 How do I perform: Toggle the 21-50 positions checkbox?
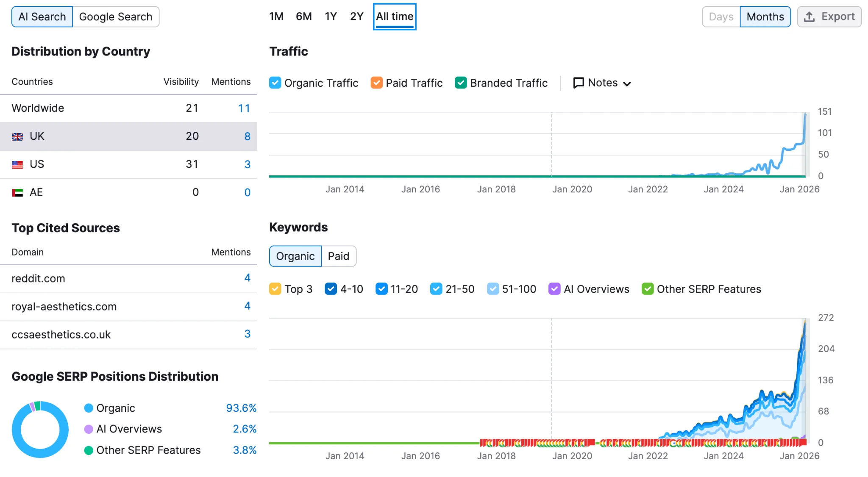(436, 289)
